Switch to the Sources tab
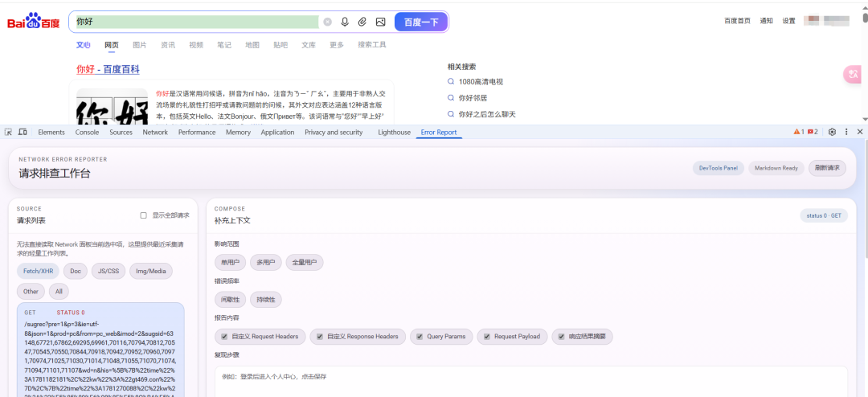The width and height of the screenshot is (868, 397). coord(121,133)
